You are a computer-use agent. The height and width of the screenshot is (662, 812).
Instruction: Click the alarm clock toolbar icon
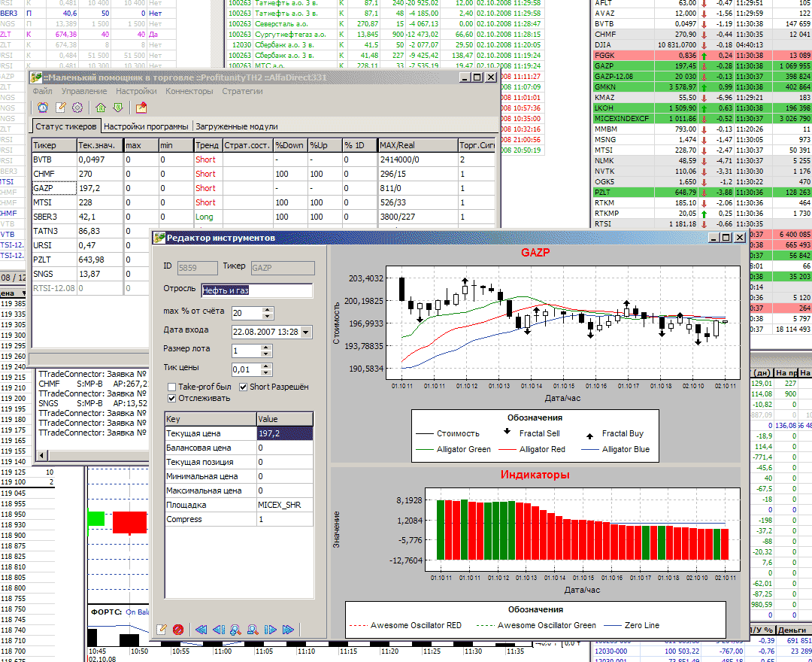(42, 108)
